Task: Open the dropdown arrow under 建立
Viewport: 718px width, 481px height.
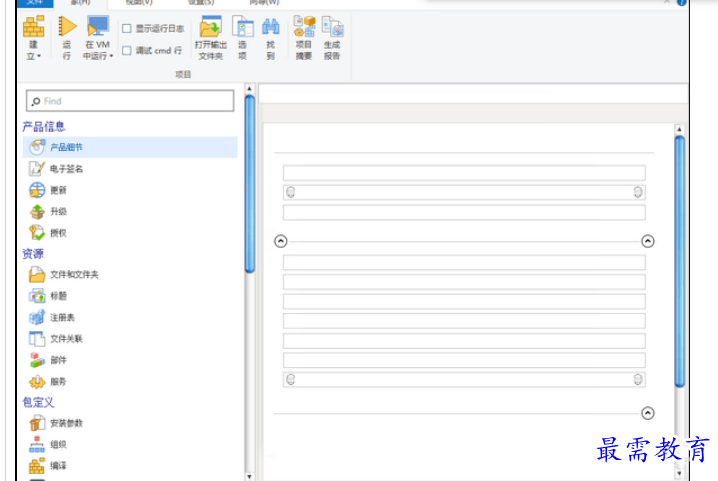Action: [x=39, y=56]
